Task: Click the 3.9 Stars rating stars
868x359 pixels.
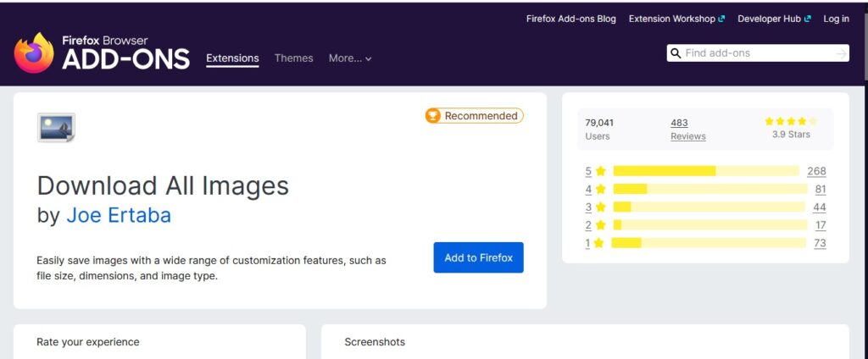Action: click(x=791, y=121)
